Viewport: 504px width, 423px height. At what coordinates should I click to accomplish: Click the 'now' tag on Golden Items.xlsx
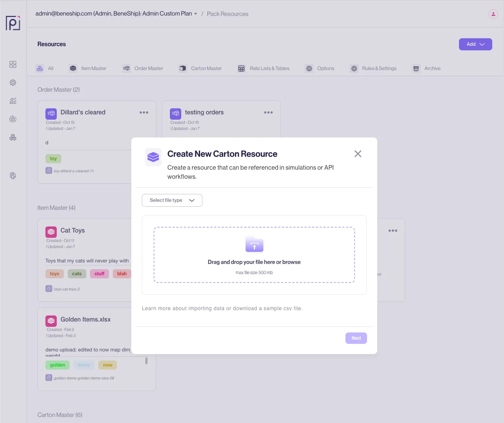click(108, 365)
